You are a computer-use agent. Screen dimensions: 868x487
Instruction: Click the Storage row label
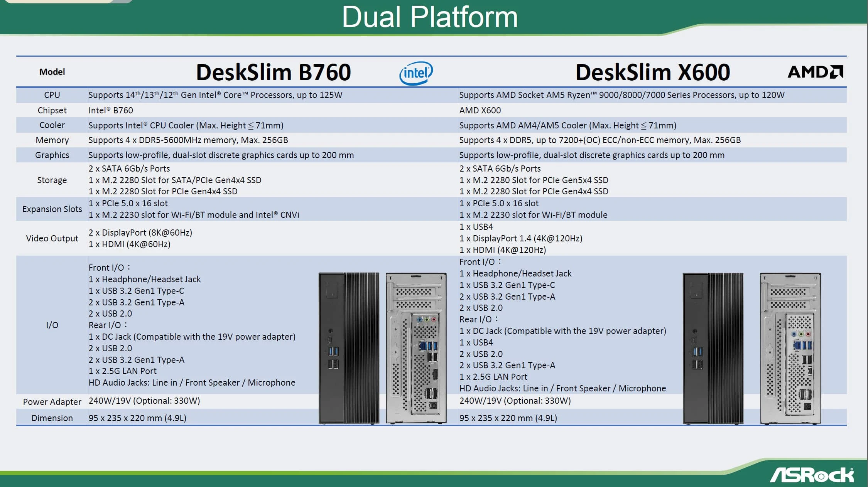52,180
